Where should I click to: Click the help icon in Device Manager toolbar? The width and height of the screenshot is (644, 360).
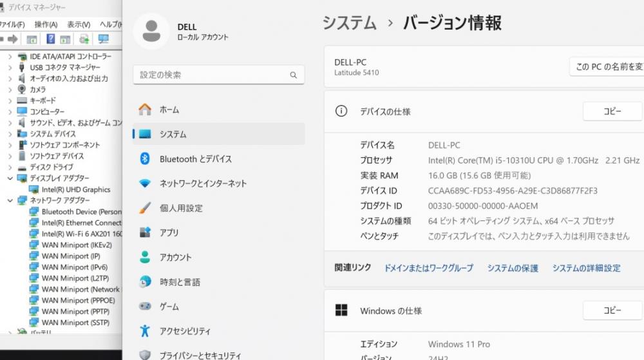tap(50, 39)
